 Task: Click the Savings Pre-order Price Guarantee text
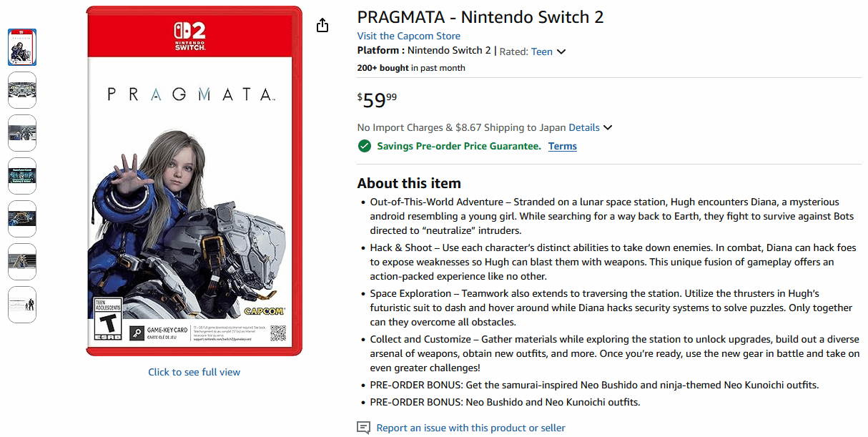click(x=458, y=146)
